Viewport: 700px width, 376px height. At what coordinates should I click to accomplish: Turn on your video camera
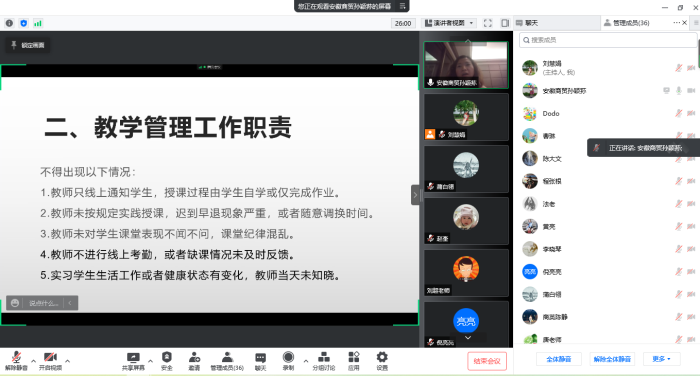pos(50,361)
